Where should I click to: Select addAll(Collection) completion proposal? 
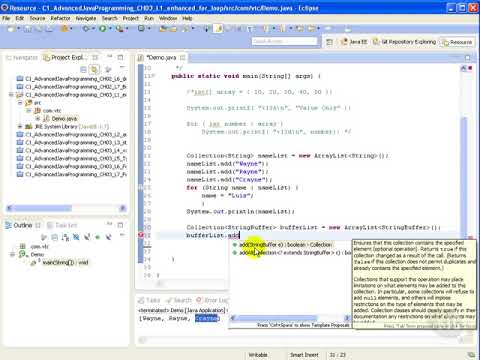291,253
